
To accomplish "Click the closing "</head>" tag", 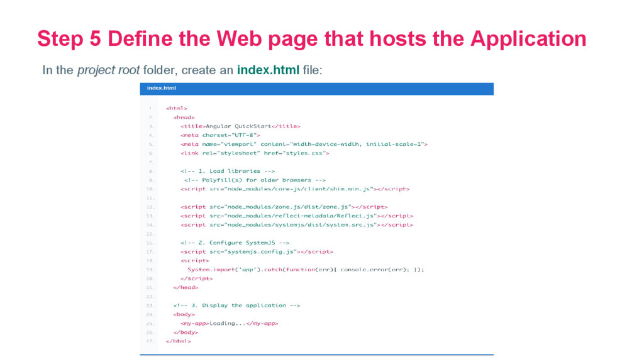I will [x=186, y=288].
